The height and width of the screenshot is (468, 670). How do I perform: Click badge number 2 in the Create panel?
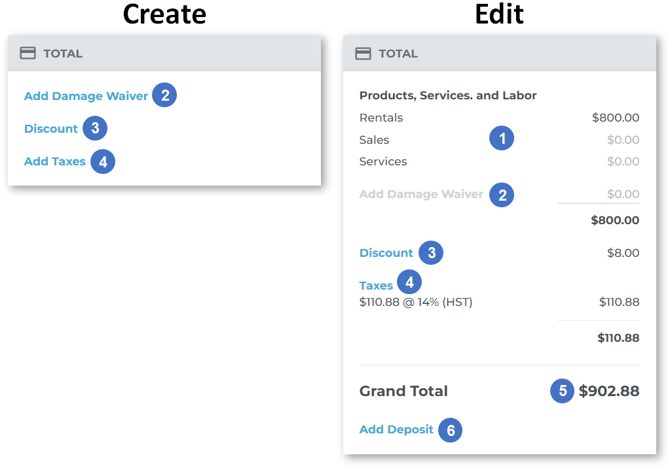pyautogui.click(x=165, y=96)
